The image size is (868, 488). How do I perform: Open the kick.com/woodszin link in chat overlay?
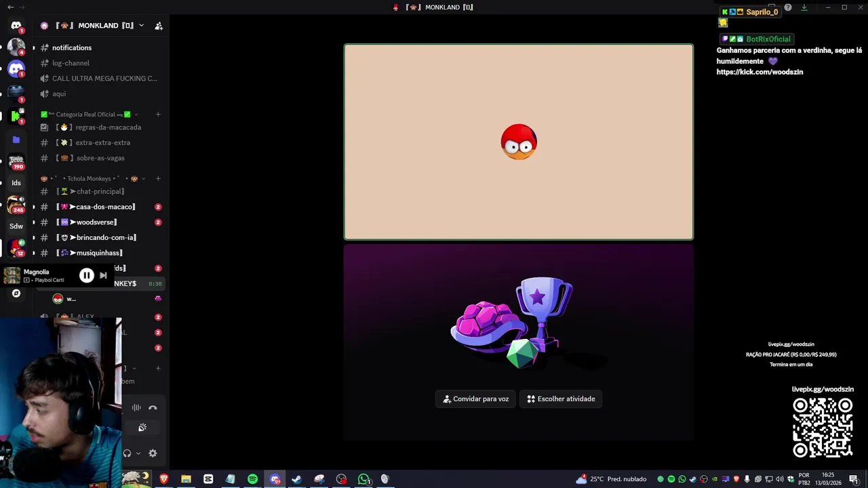click(759, 72)
